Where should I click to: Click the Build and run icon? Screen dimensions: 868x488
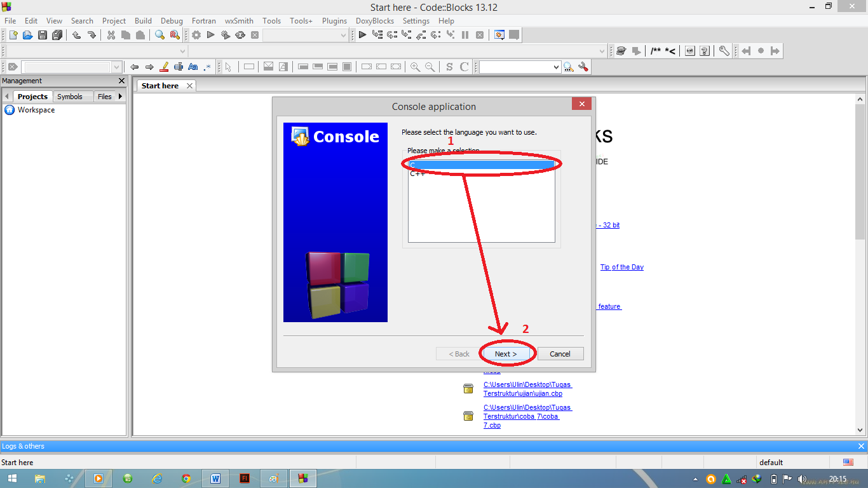(225, 35)
